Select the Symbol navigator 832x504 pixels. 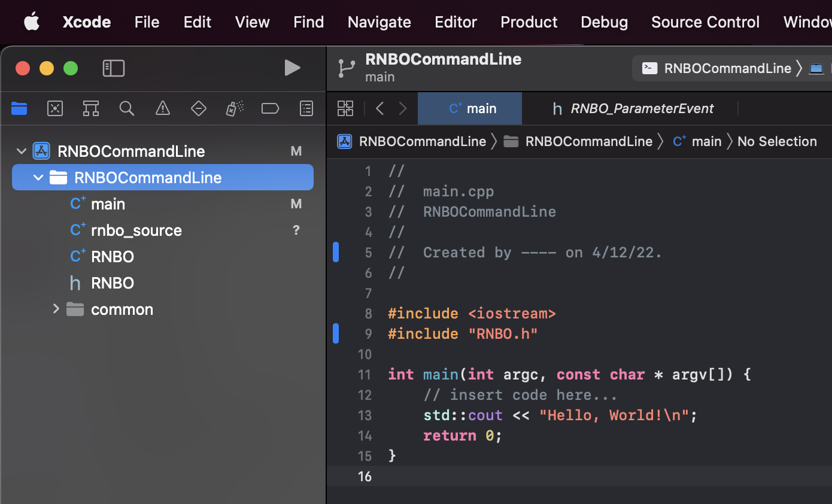tap(91, 108)
